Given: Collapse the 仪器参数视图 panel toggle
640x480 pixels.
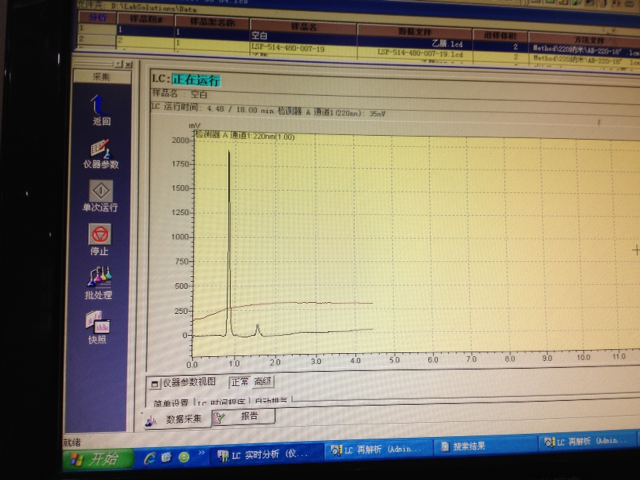Looking at the screenshot, I should (x=155, y=384).
